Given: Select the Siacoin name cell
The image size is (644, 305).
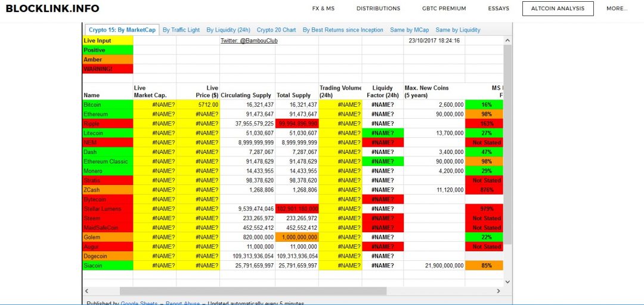Looking at the screenshot, I should (107, 266).
